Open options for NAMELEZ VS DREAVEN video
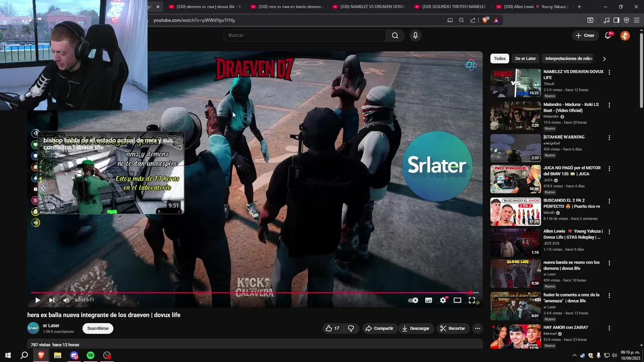Screen dimensions: 644x362 coord(609,72)
